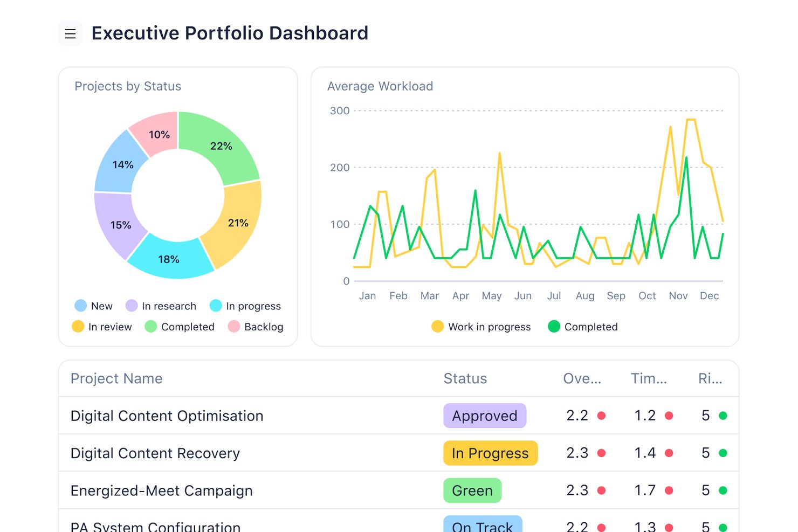Click the On Track status badge
The width and height of the screenshot is (798, 532).
(x=483, y=524)
